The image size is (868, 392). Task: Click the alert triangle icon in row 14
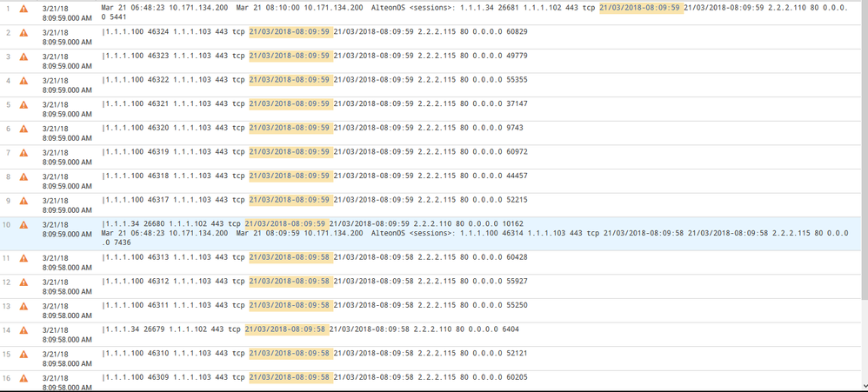click(24, 330)
